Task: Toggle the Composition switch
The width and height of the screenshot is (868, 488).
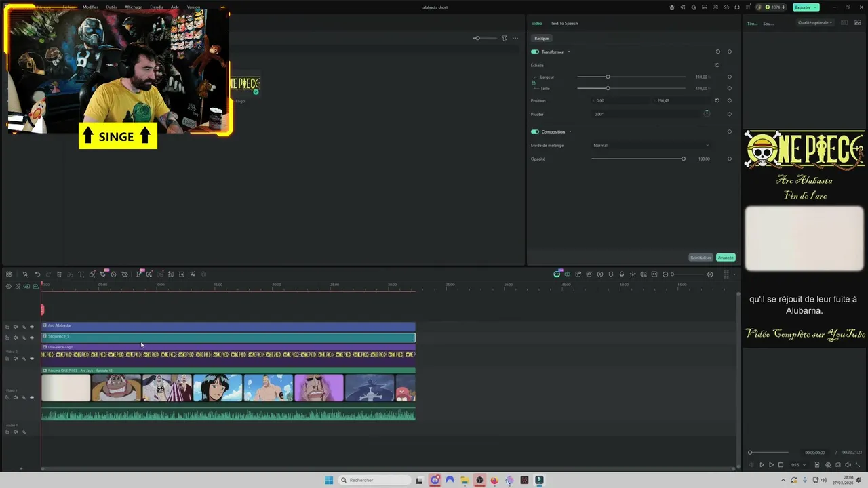Action: pyautogui.click(x=535, y=131)
